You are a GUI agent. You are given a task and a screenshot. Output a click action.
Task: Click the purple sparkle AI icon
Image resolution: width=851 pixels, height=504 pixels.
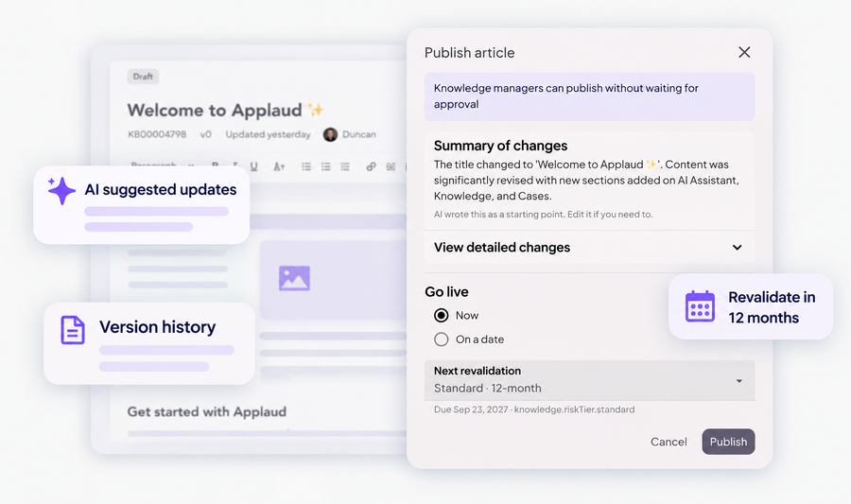pyautogui.click(x=61, y=190)
